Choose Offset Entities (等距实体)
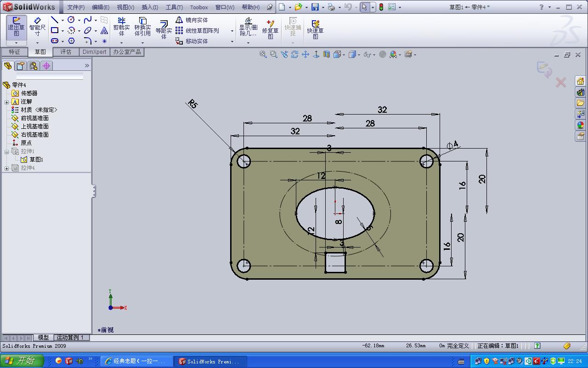 164,29
